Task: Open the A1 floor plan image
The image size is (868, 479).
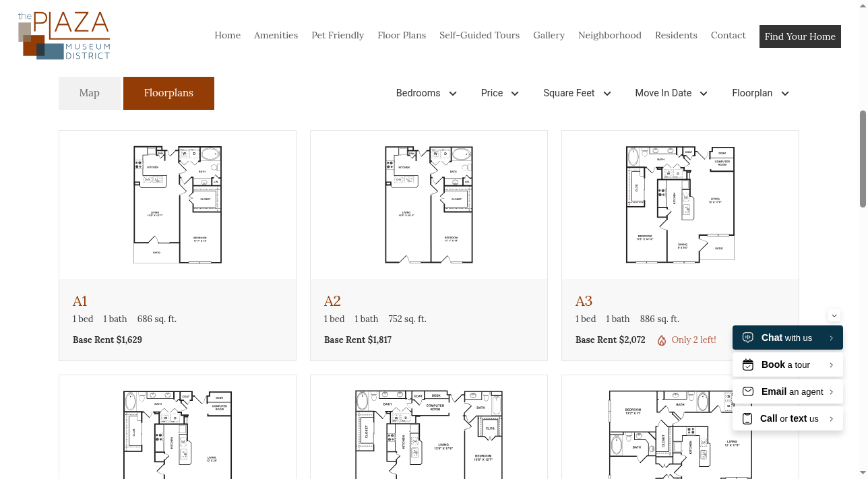Action: tap(177, 205)
